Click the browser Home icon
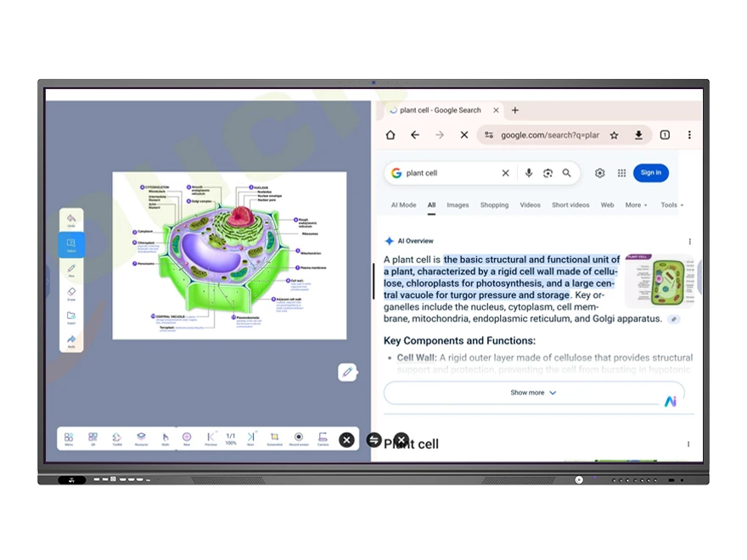 pos(390,135)
